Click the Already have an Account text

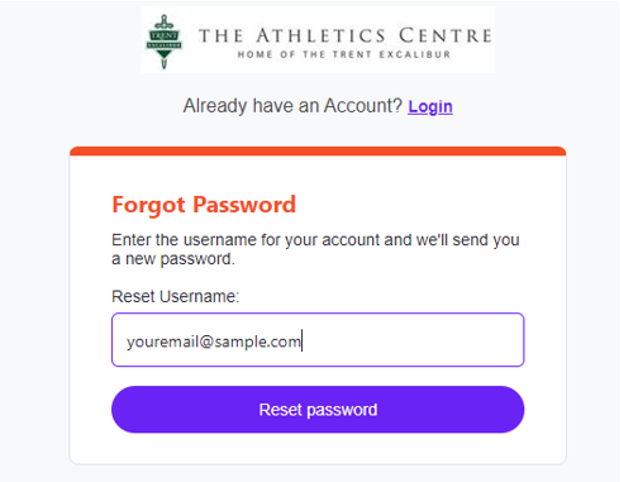(292, 106)
